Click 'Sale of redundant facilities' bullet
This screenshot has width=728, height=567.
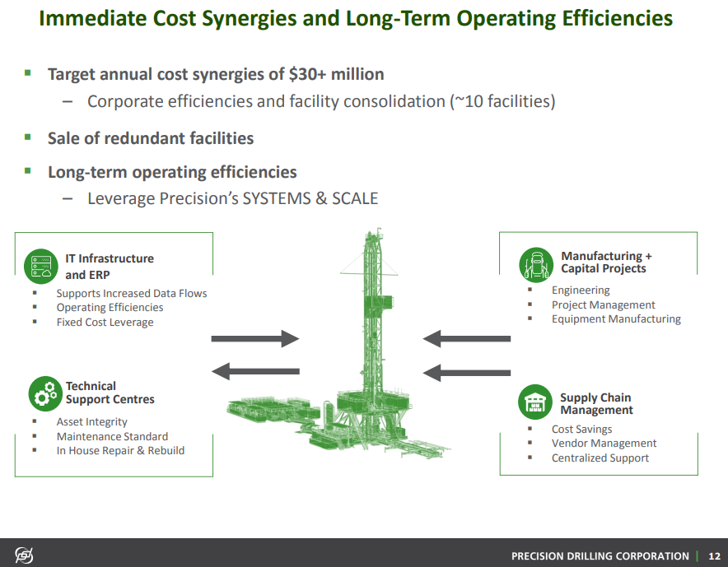tap(151, 138)
